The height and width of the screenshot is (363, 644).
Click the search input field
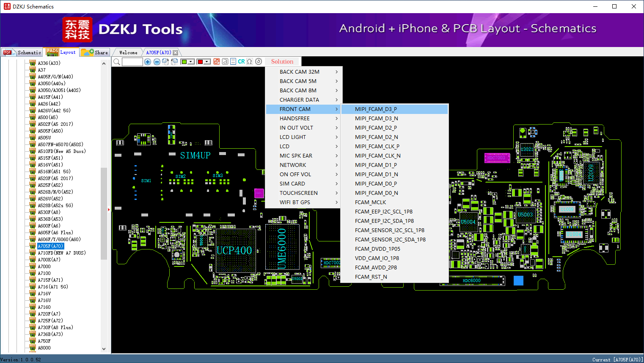pos(132,62)
